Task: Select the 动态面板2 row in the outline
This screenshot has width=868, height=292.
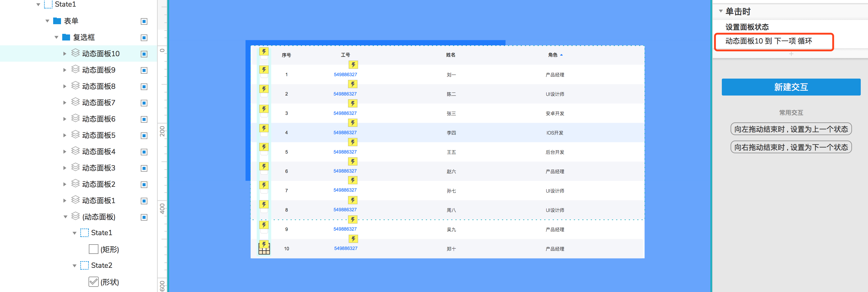Action: tap(79, 184)
